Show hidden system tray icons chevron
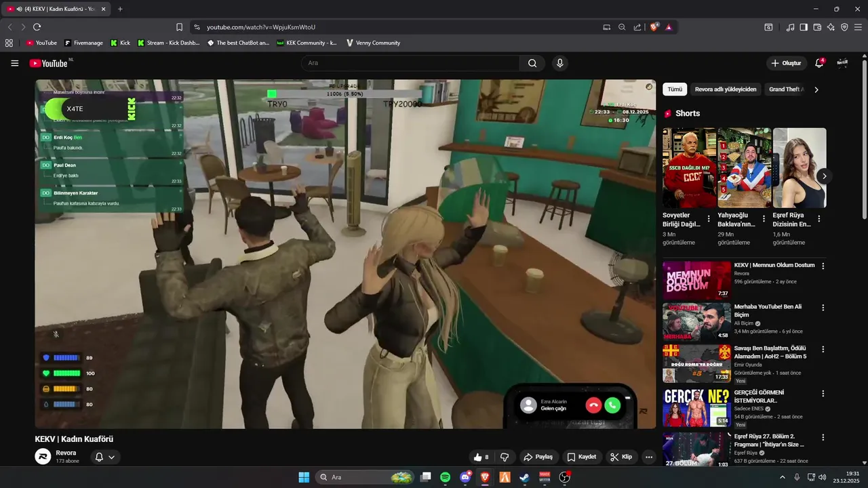The height and width of the screenshot is (488, 868). (782, 477)
